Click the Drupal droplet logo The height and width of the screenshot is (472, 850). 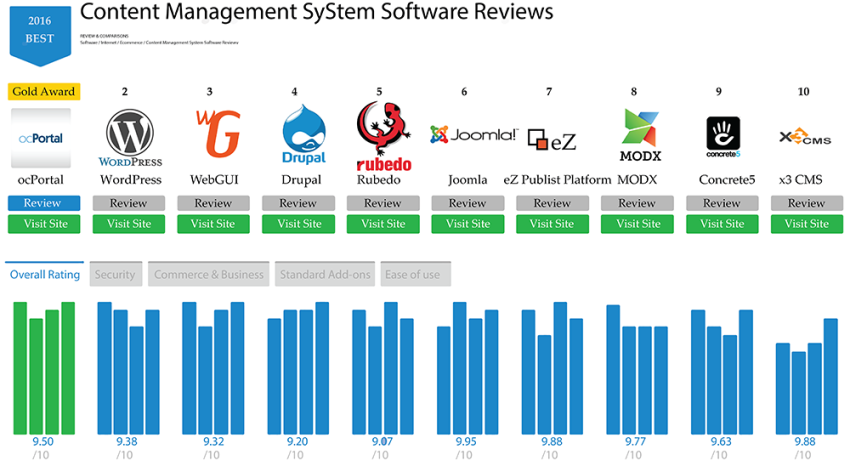coord(304,134)
